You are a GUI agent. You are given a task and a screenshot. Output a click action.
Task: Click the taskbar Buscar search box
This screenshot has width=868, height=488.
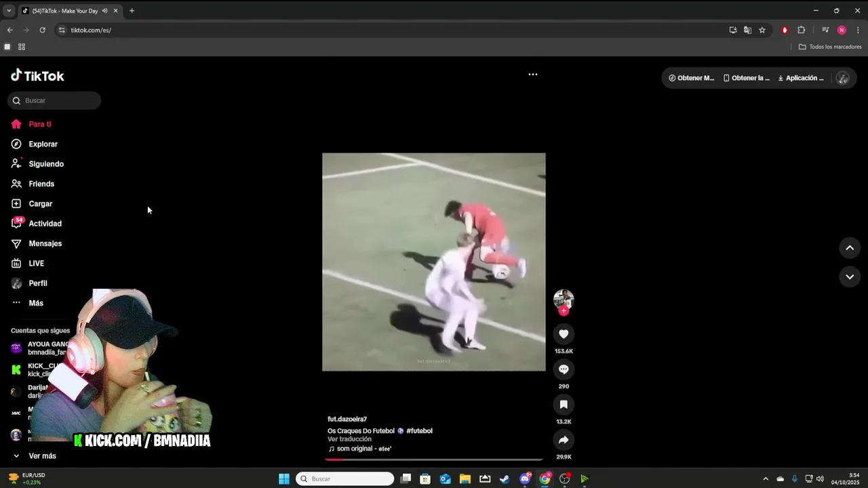pyautogui.click(x=345, y=479)
